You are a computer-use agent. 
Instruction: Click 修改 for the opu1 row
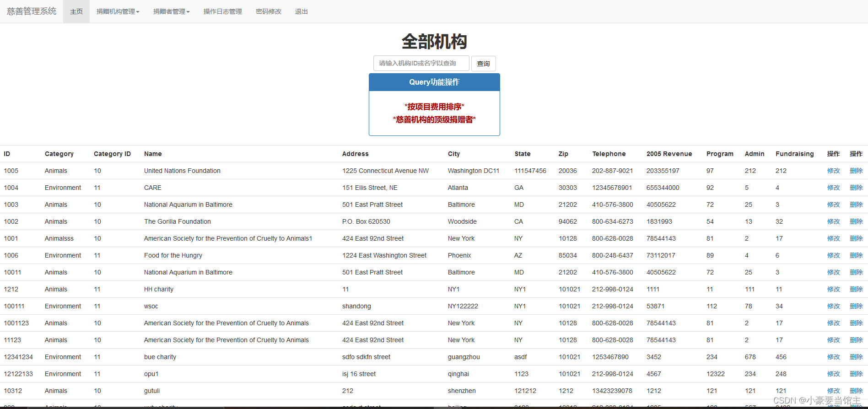834,374
